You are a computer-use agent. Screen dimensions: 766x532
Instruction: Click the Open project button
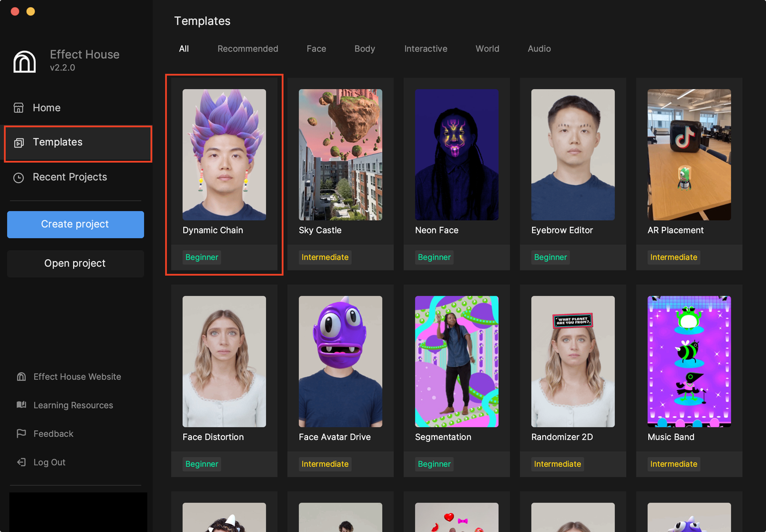click(x=75, y=263)
